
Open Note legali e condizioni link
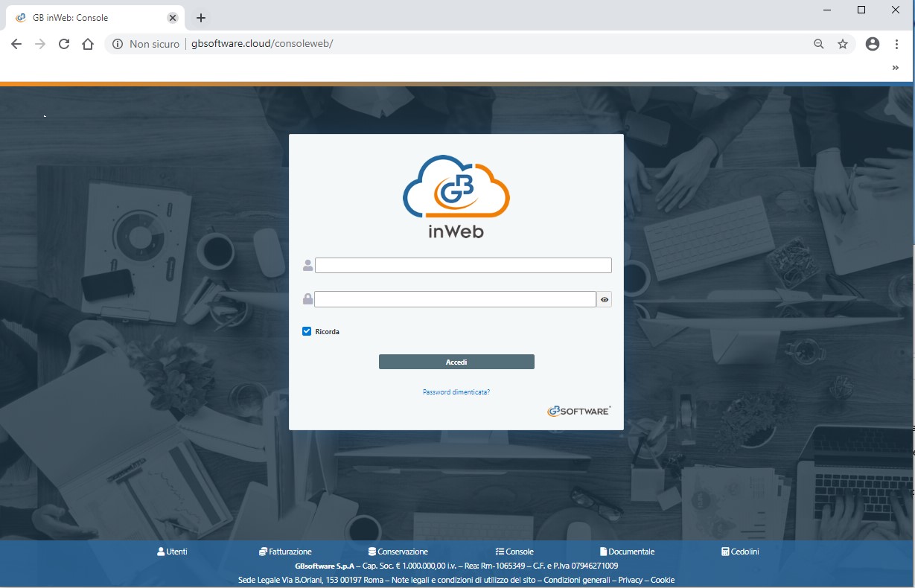tap(464, 580)
